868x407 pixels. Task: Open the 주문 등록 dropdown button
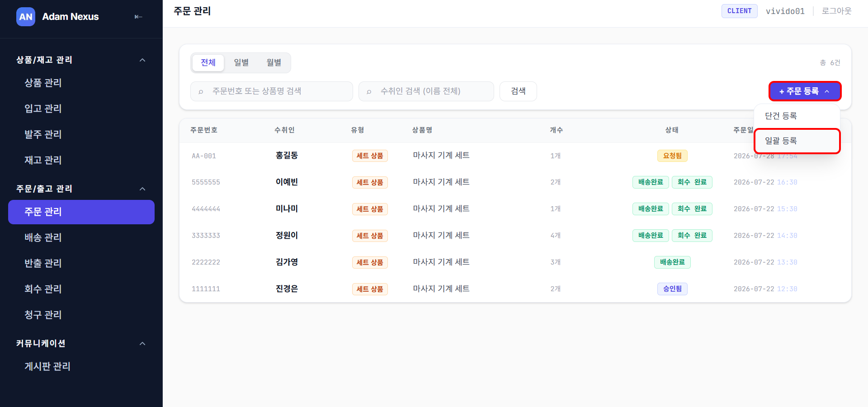coord(805,91)
